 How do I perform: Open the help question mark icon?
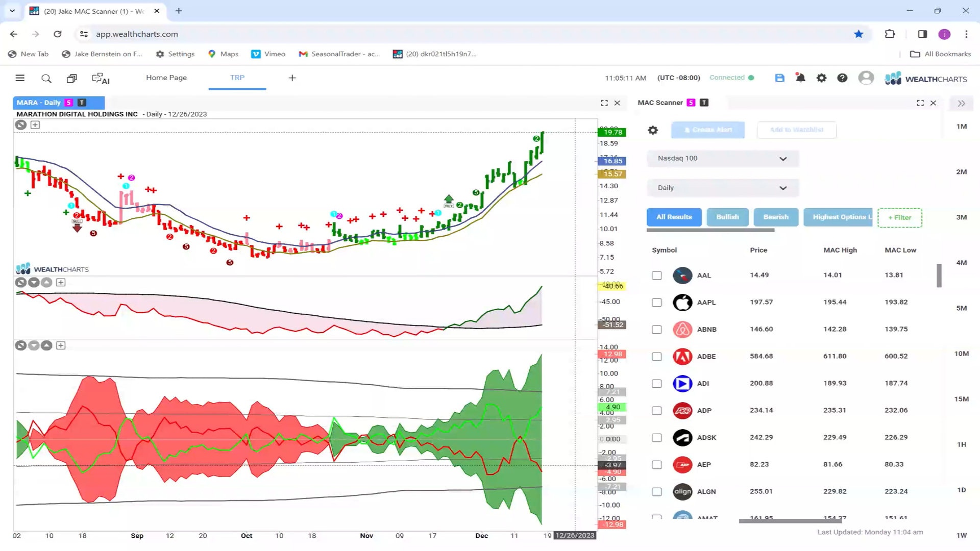pyautogui.click(x=842, y=78)
